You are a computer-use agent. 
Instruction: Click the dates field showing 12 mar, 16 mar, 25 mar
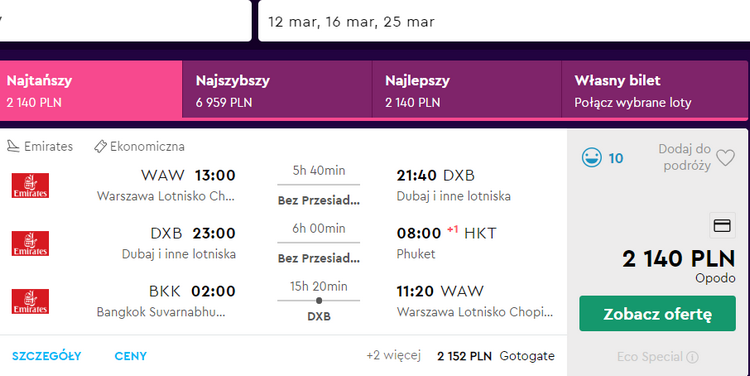click(x=504, y=21)
